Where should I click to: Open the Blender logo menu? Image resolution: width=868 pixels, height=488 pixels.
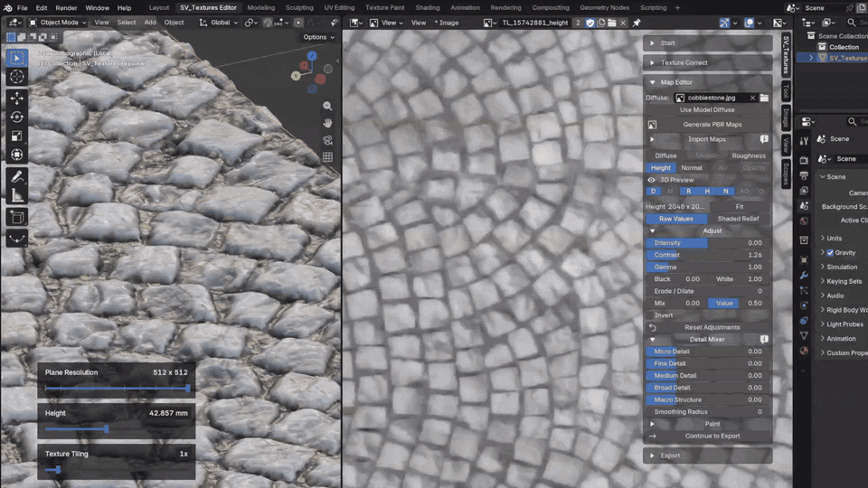7,8
